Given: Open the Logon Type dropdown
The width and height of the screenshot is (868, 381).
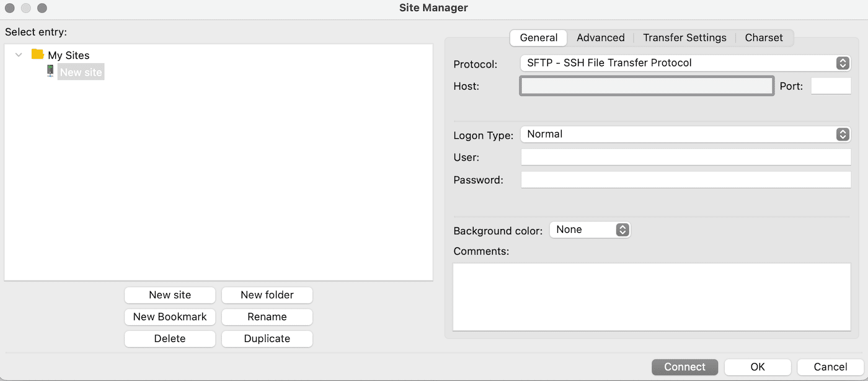Looking at the screenshot, I should coord(682,134).
